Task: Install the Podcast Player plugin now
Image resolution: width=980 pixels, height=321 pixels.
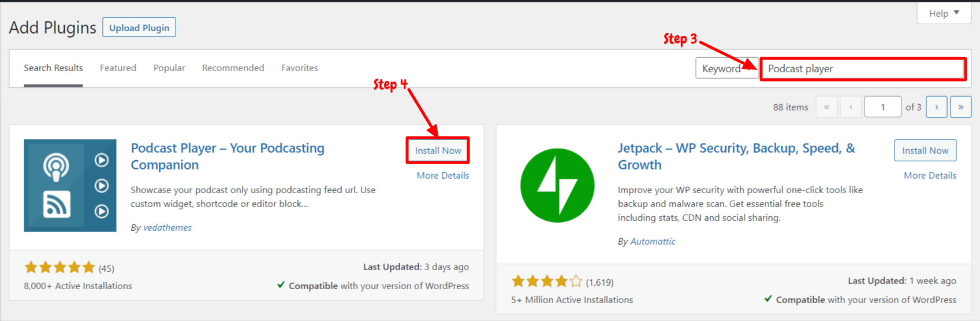Action: pyautogui.click(x=438, y=150)
